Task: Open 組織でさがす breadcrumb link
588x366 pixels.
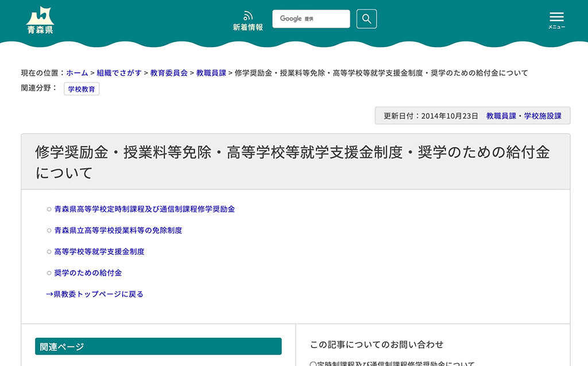Action: tap(118, 73)
